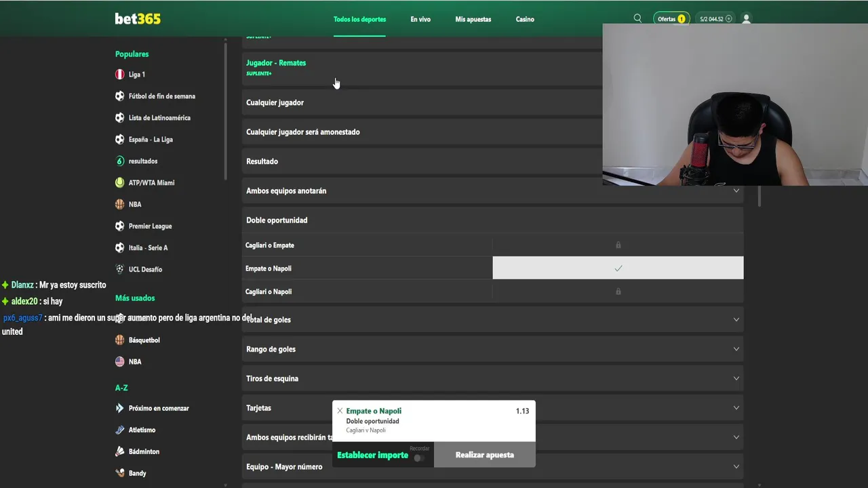Click the webcam overlay video
The height and width of the screenshot is (488, 868).
(x=735, y=105)
